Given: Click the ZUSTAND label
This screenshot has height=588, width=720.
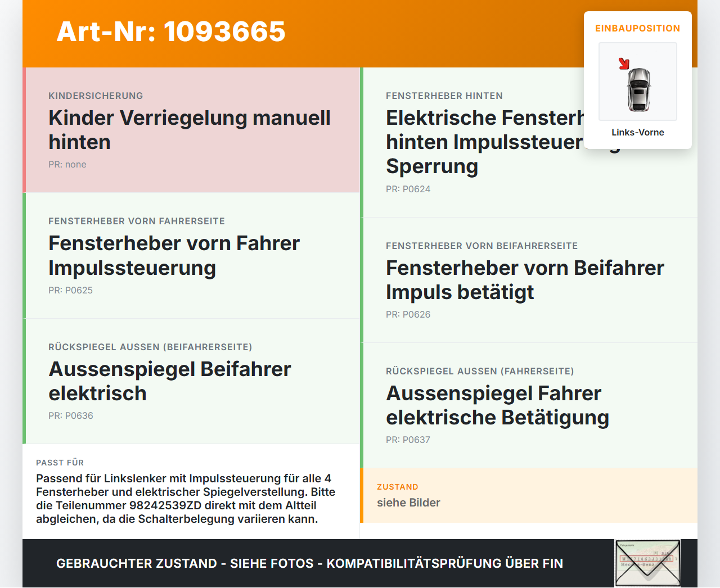Looking at the screenshot, I should pos(398,487).
